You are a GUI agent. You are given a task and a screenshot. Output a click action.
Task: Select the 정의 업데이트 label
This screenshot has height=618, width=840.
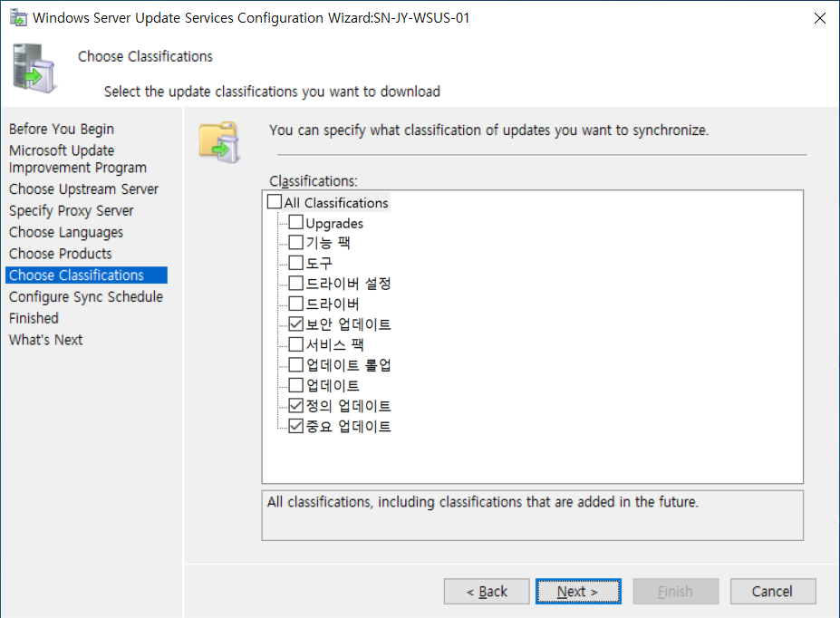(348, 405)
